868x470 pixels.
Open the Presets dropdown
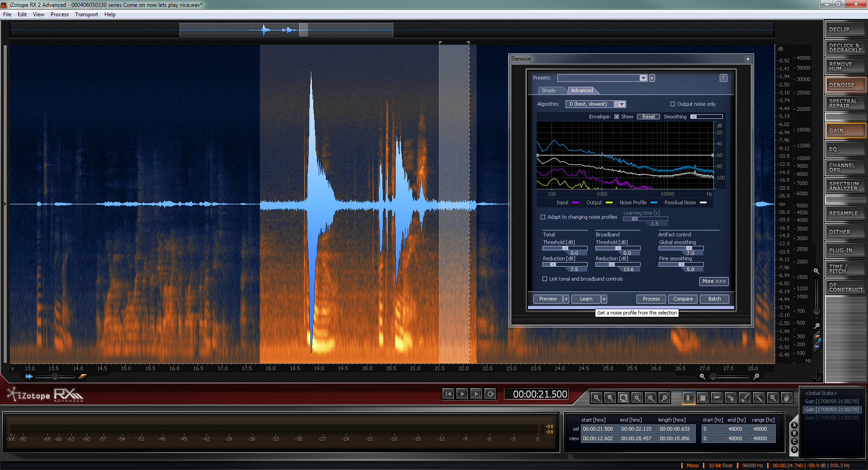click(603, 78)
